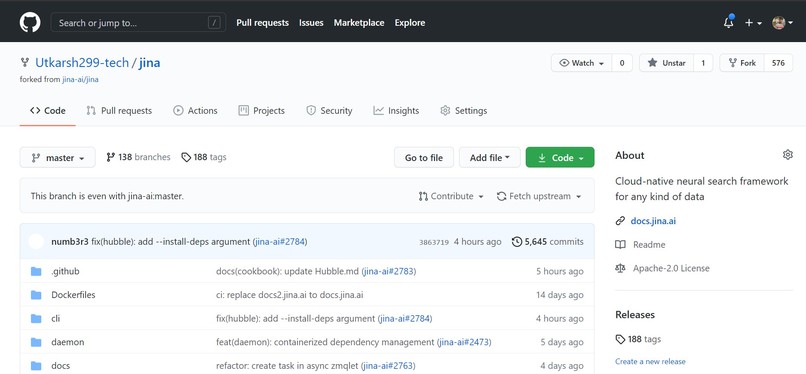Fork the repository

pos(742,63)
